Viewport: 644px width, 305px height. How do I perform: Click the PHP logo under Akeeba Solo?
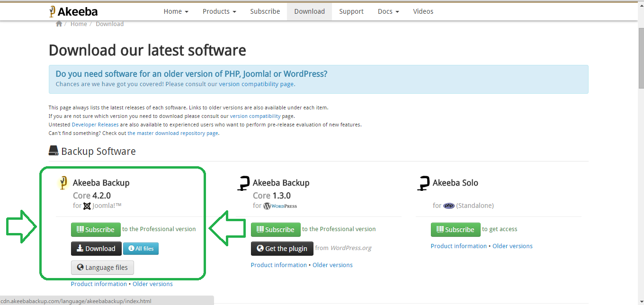[x=449, y=206]
